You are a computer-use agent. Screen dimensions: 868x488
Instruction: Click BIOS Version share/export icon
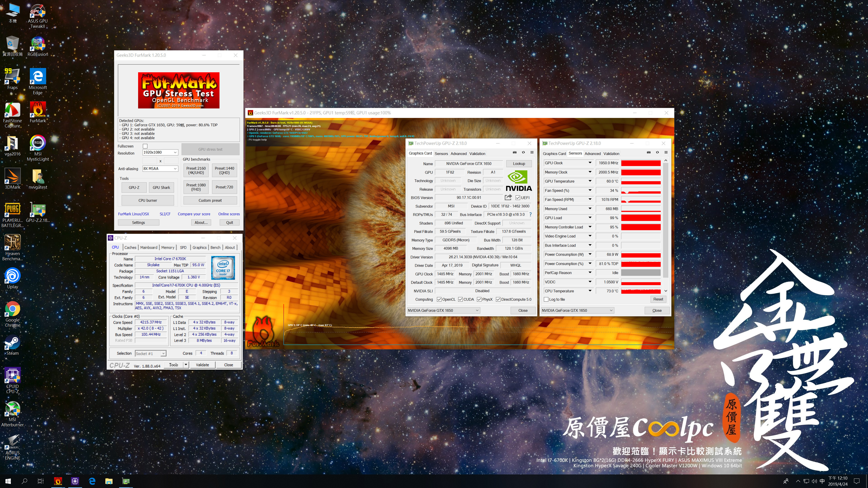pos(508,197)
